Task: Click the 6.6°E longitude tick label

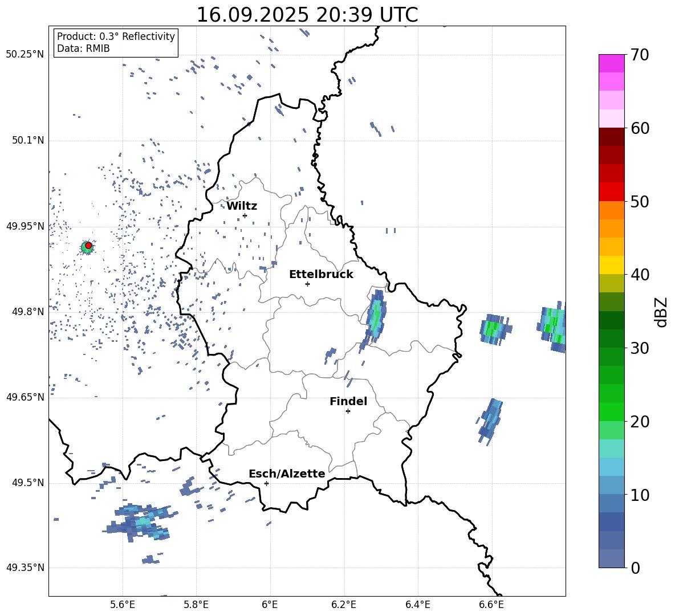Action: [491, 605]
